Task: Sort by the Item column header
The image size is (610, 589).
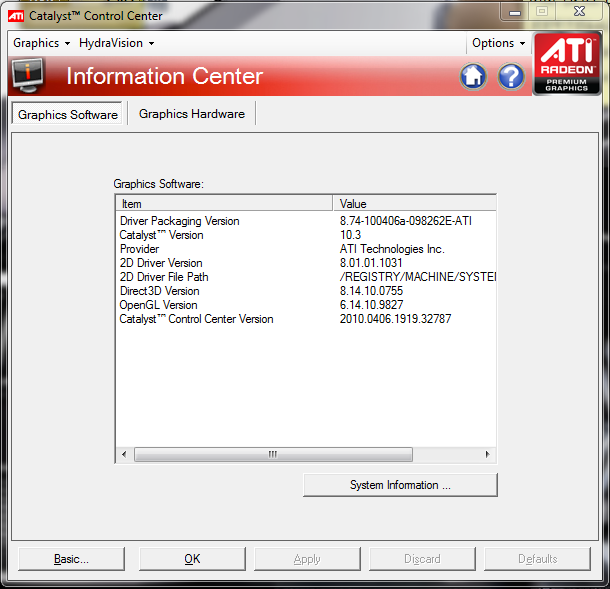Action: (x=224, y=203)
